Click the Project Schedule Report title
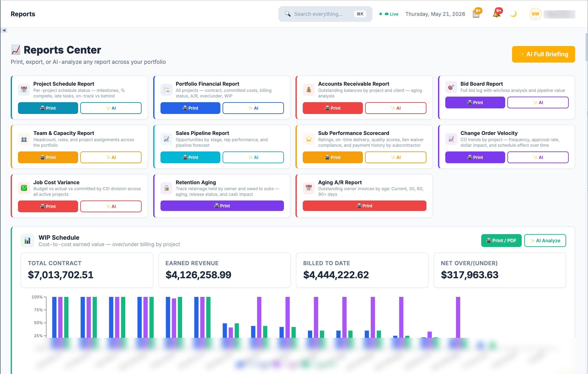The image size is (588, 374). 64,84
